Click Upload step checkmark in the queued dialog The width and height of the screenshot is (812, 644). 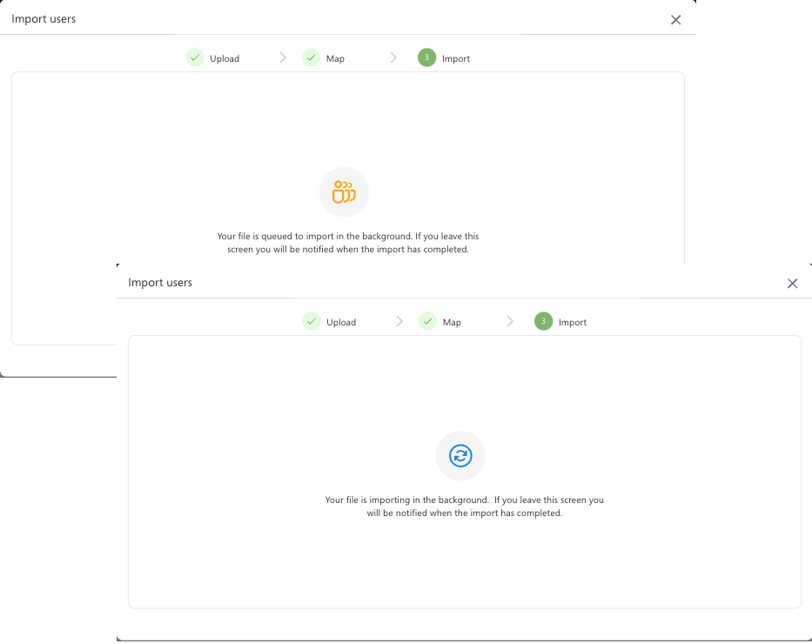195,58
